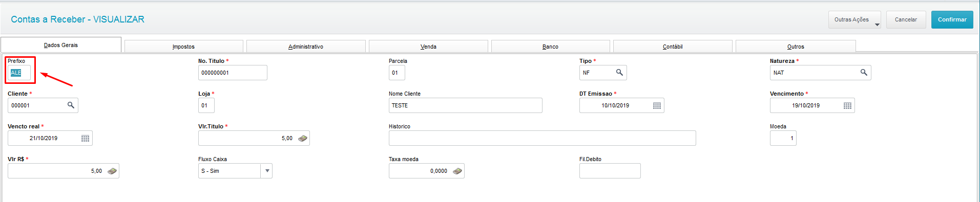This screenshot has height=202, width=980.
Task: Focus the Prefixo input field
Action: pyautogui.click(x=19, y=73)
